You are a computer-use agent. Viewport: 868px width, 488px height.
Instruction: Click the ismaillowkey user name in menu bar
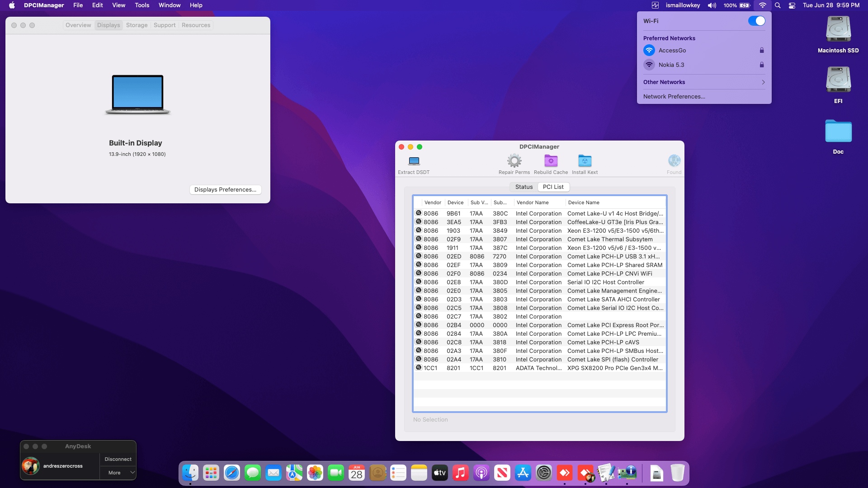point(683,5)
